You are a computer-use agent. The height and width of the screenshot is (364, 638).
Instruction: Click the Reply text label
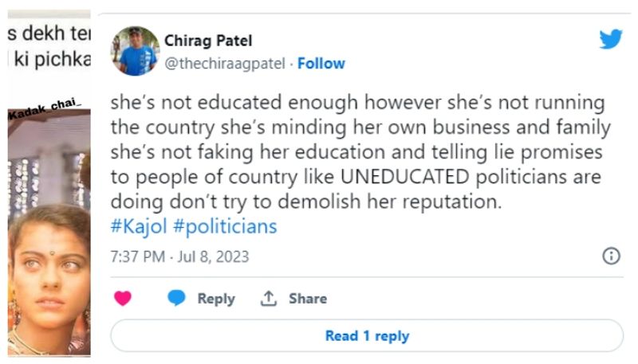pyautogui.click(x=216, y=299)
